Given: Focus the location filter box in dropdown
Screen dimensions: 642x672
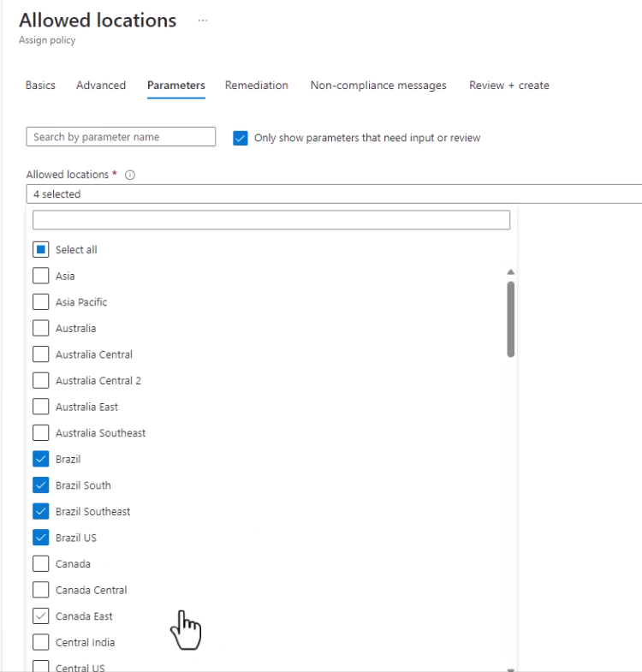Looking at the screenshot, I should (x=271, y=220).
